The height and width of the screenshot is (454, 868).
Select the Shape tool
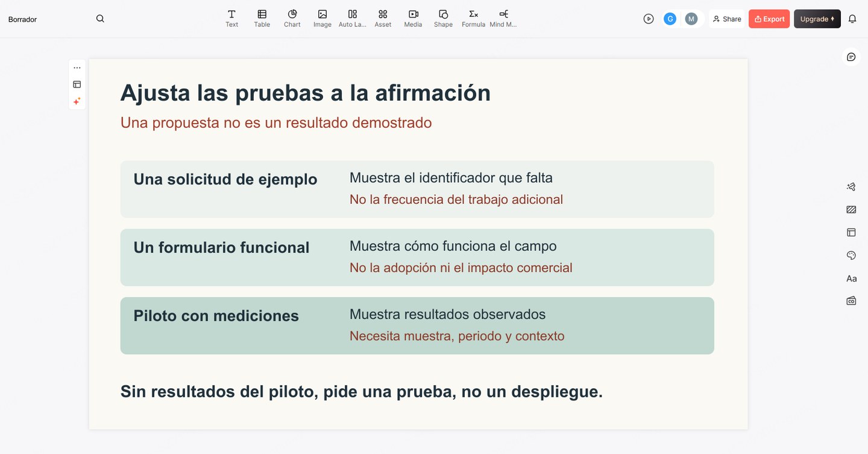tap(443, 19)
